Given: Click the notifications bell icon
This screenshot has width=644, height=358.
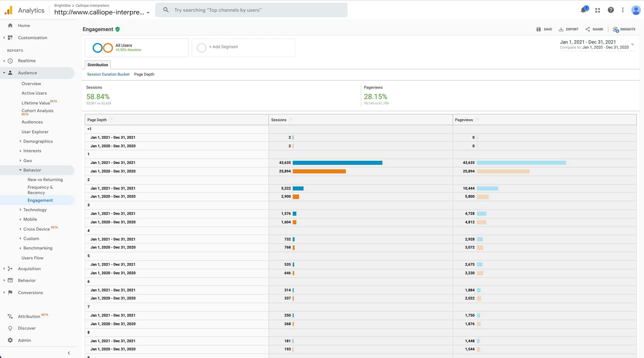Looking at the screenshot, I should 583,10.
